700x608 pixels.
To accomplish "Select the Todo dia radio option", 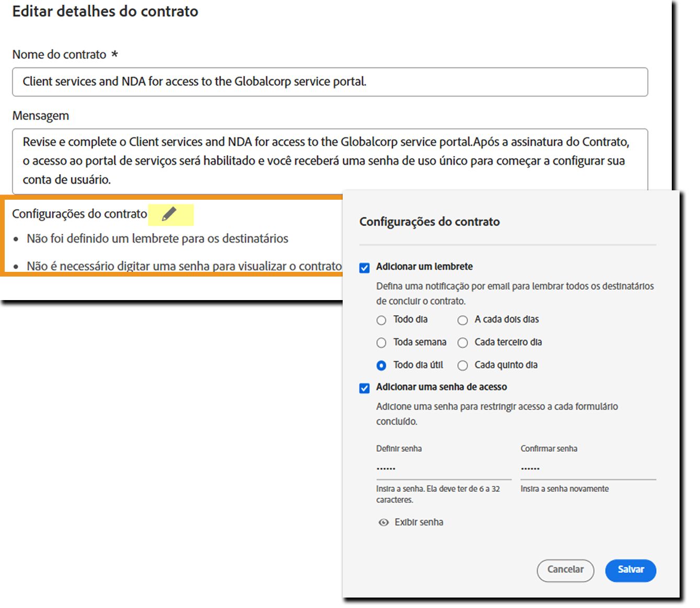I will click(x=381, y=320).
